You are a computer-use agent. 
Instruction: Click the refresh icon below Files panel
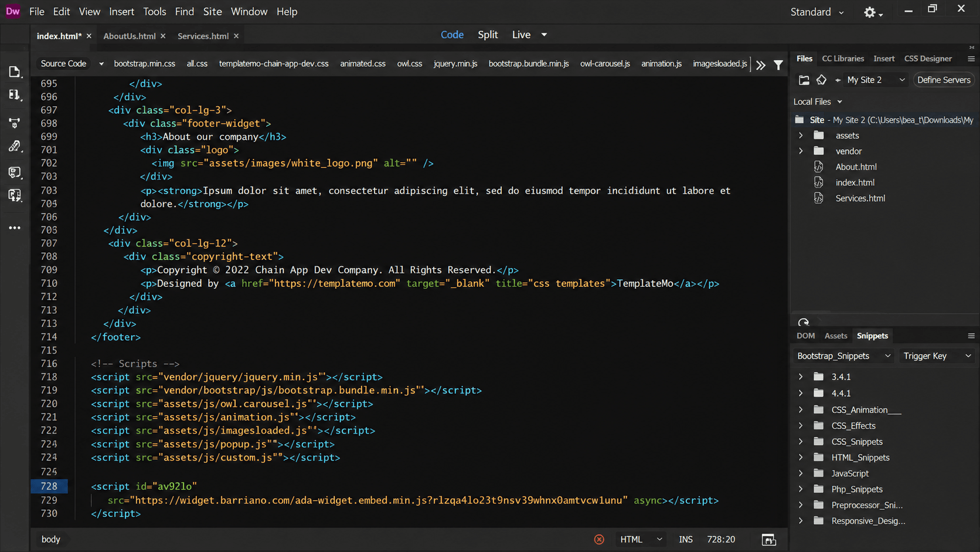[804, 323]
